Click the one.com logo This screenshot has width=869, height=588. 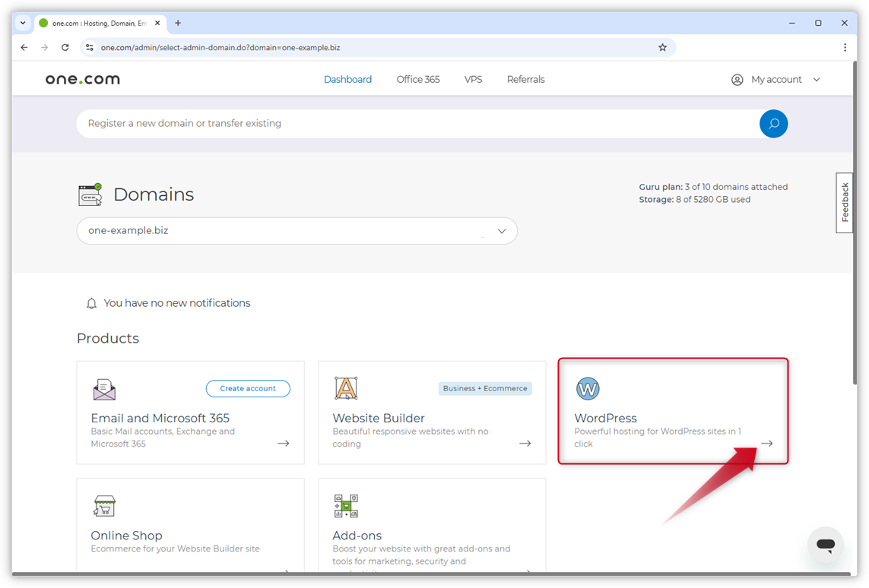(x=81, y=78)
